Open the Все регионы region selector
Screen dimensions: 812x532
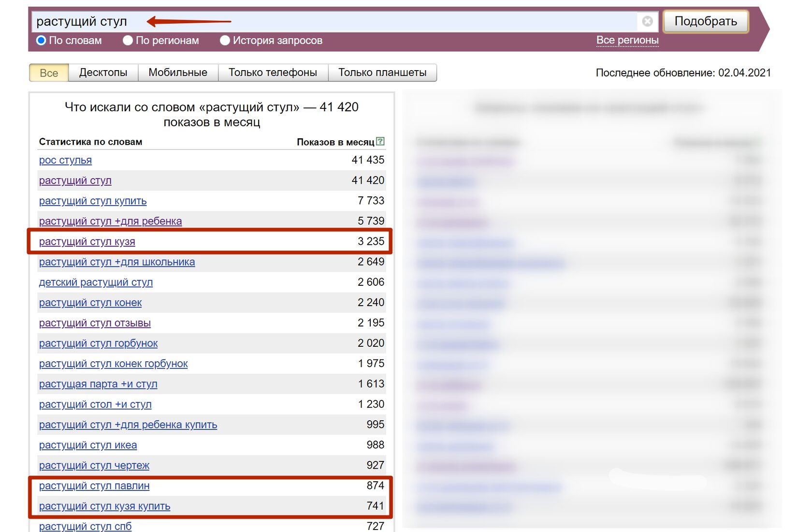[627, 40]
